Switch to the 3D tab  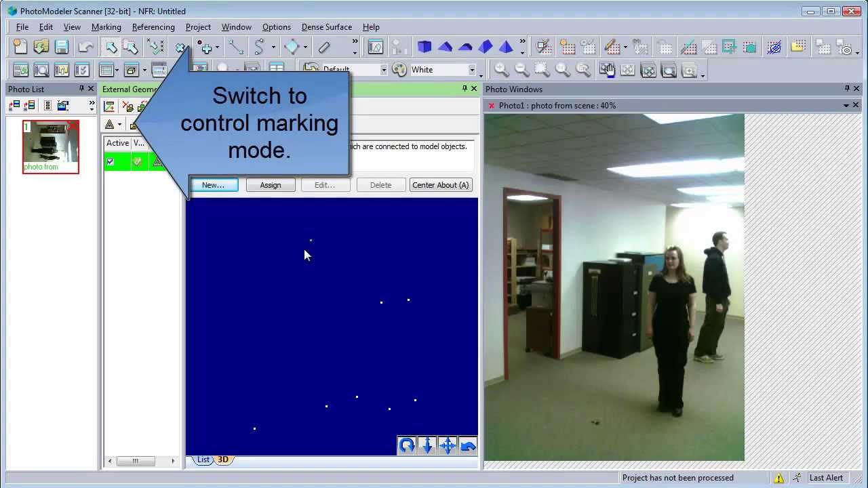pos(222,460)
